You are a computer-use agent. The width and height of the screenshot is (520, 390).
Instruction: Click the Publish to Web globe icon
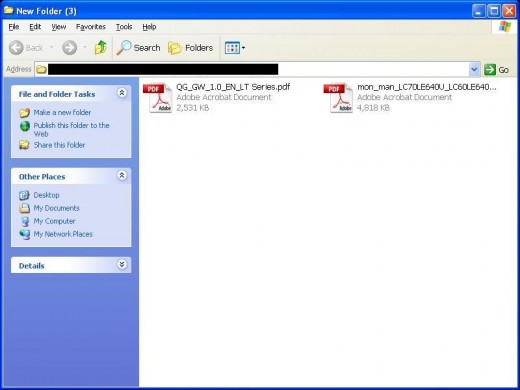25,126
